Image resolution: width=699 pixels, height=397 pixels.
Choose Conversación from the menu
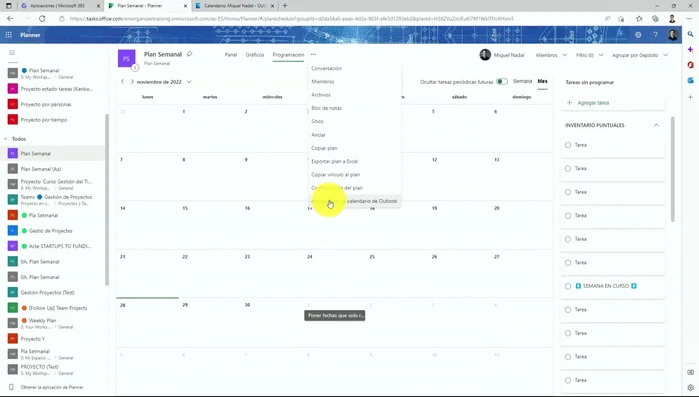[x=355, y=68]
